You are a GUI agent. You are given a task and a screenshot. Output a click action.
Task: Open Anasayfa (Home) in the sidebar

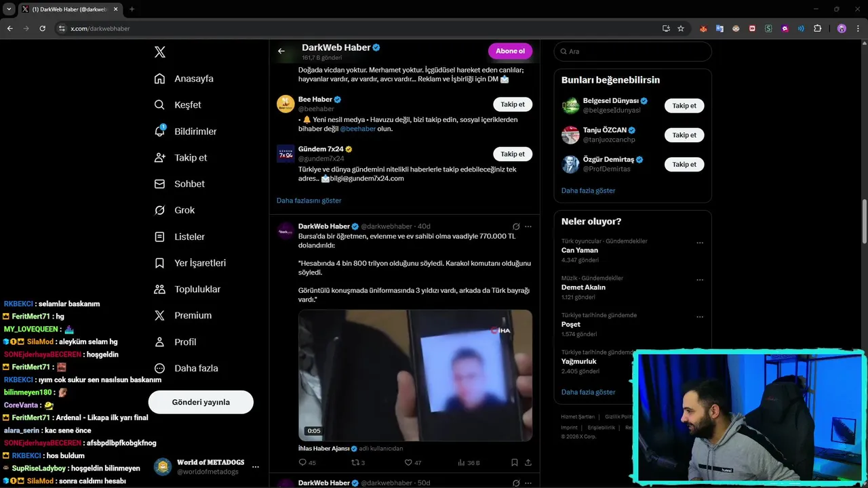[184, 79]
